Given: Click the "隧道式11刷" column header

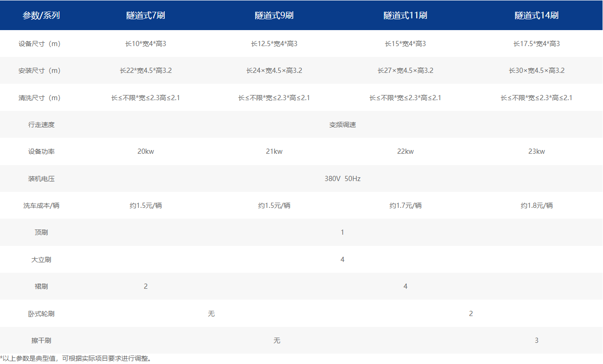Looking at the screenshot, I should point(405,16).
